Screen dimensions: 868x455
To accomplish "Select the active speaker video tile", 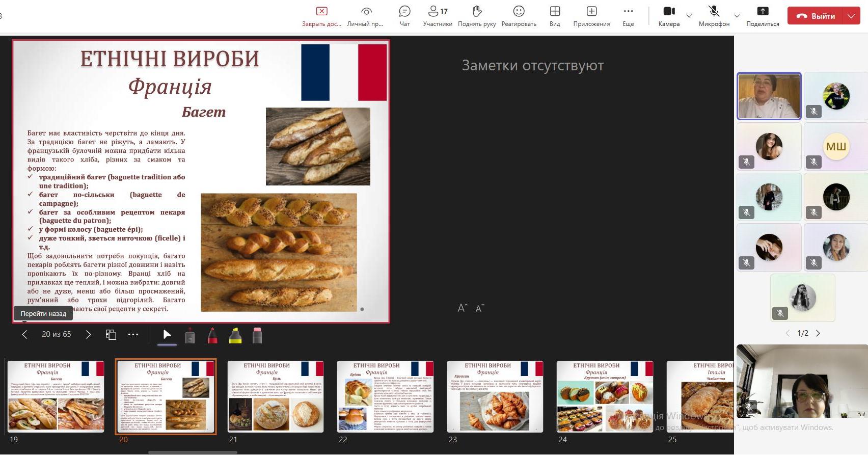I will 769,96.
